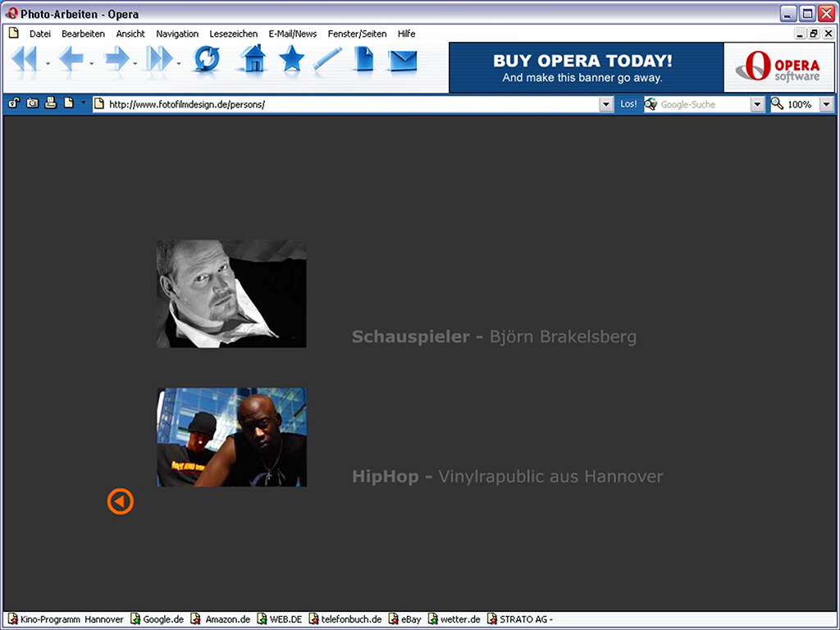Open the Hilfe menu
Image resolution: width=840 pixels, height=630 pixels.
407,34
